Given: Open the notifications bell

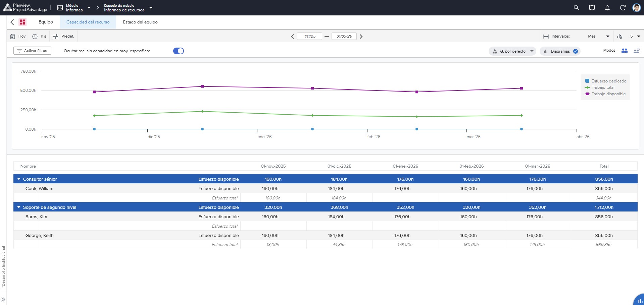Looking at the screenshot, I should (x=607, y=8).
